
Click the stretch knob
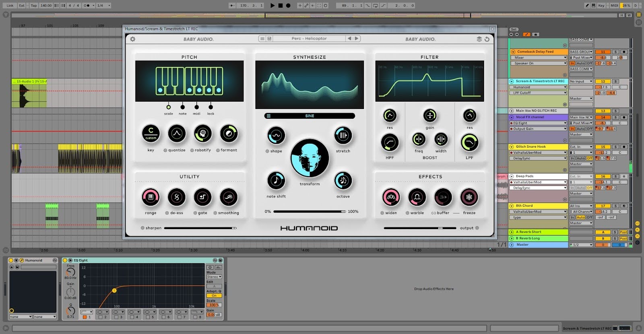pos(343,136)
